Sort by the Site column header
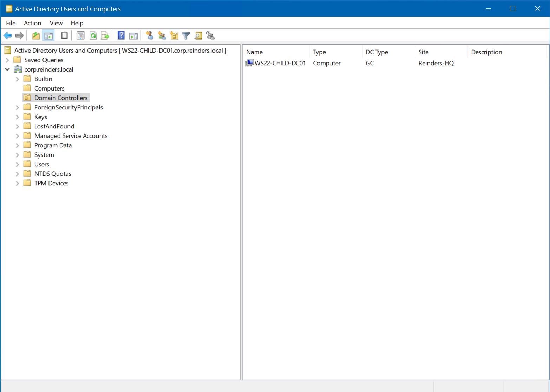 tap(441, 52)
